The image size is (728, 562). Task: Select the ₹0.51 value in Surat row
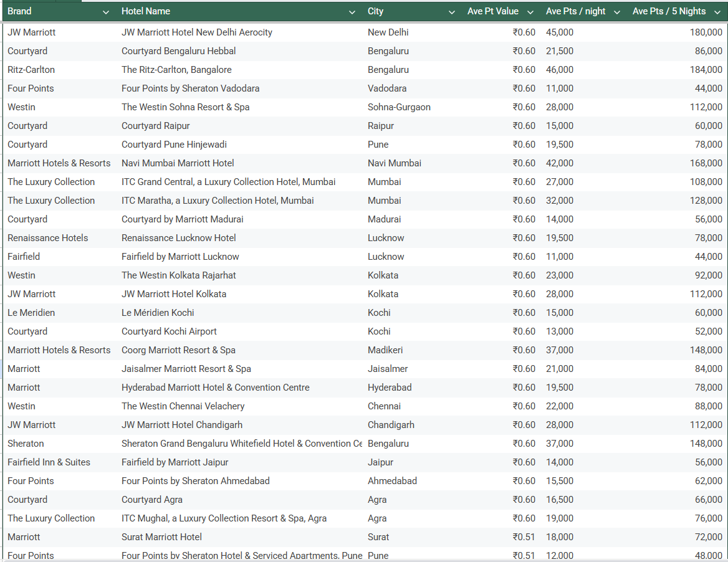524,537
